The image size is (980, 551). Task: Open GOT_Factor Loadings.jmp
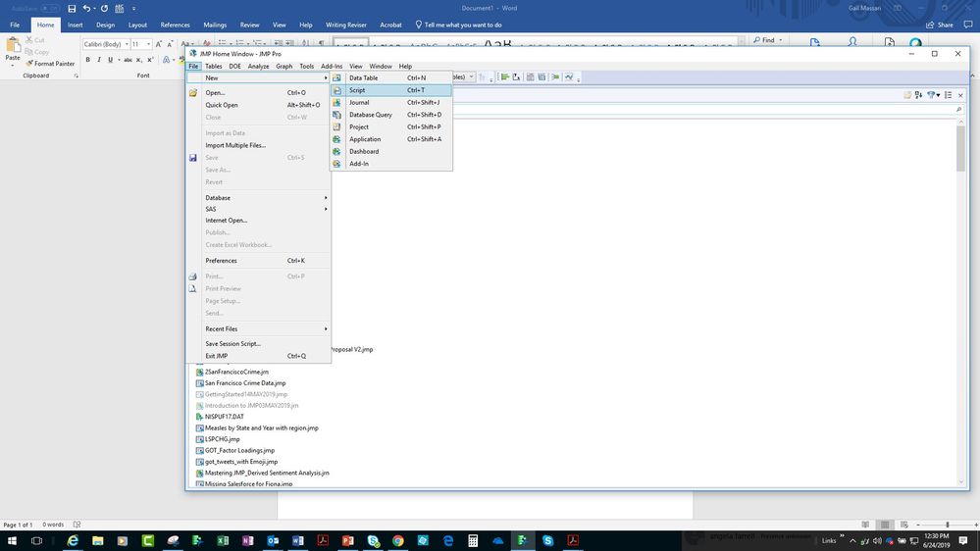[x=239, y=450]
